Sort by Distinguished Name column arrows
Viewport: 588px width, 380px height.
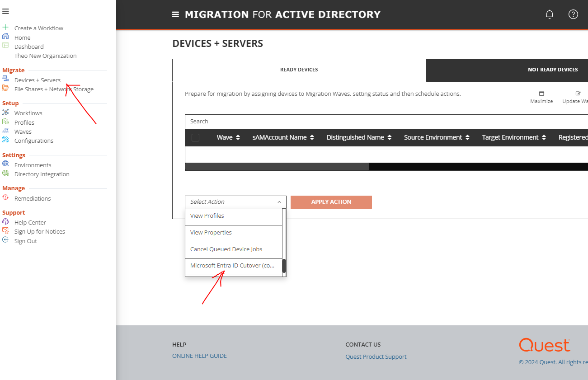pos(390,137)
